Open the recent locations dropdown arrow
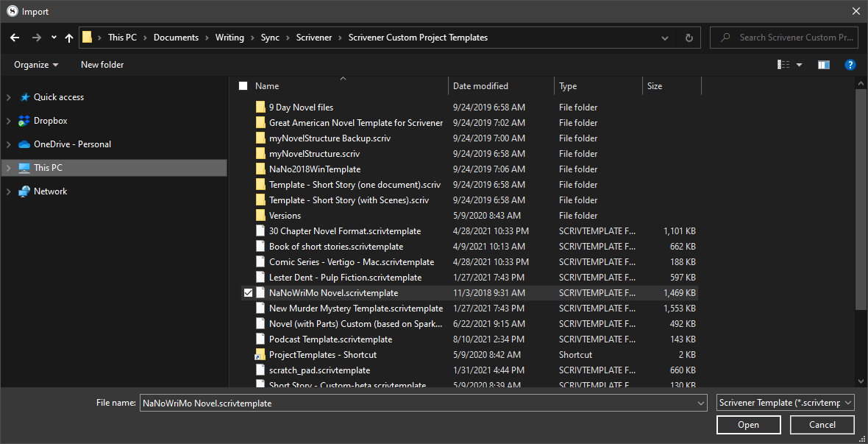This screenshot has height=444, width=868. pyautogui.click(x=54, y=38)
